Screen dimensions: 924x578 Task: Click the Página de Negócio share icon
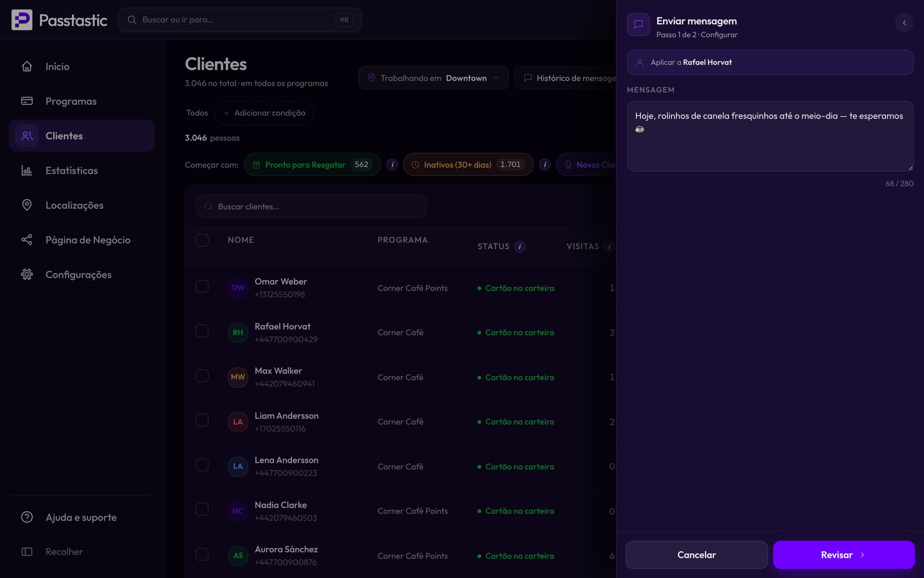pos(27,240)
